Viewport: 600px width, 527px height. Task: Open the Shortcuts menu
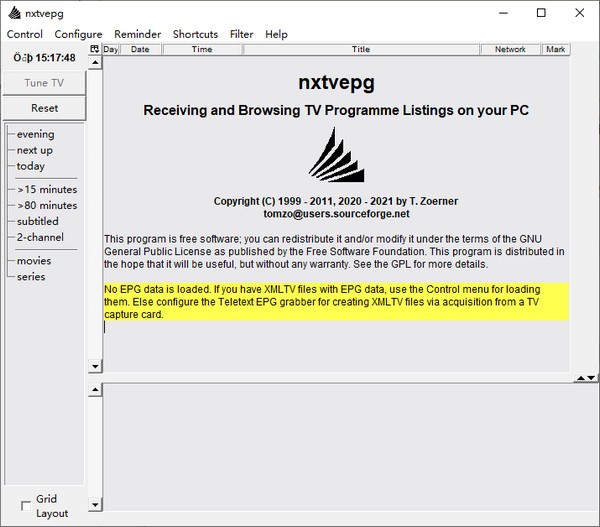195,34
